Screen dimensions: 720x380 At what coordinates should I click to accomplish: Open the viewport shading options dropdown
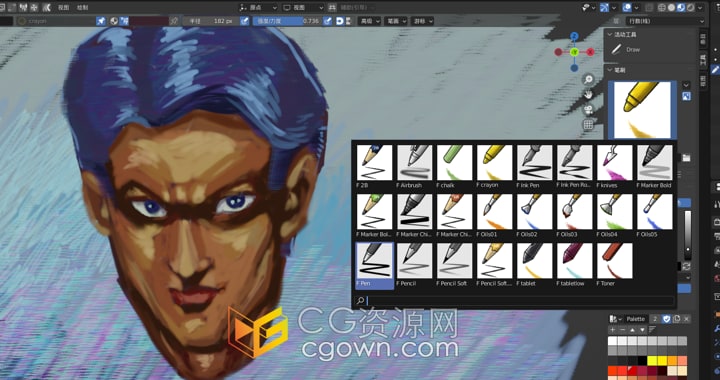click(700, 8)
